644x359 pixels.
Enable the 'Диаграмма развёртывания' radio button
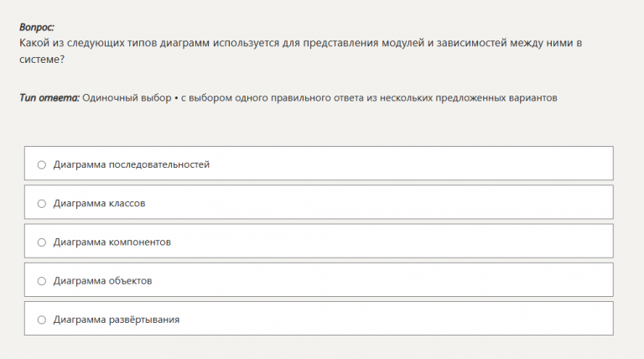point(41,320)
